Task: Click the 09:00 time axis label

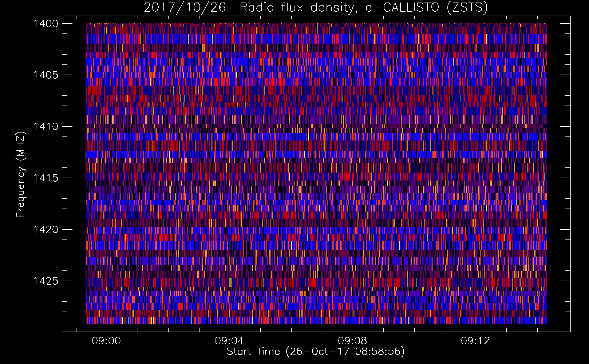Action: click(x=106, y=341)
